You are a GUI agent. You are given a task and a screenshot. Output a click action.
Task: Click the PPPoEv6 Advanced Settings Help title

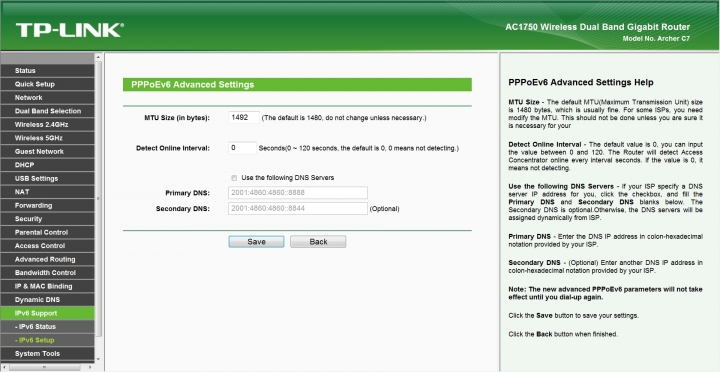pos(581,83)
